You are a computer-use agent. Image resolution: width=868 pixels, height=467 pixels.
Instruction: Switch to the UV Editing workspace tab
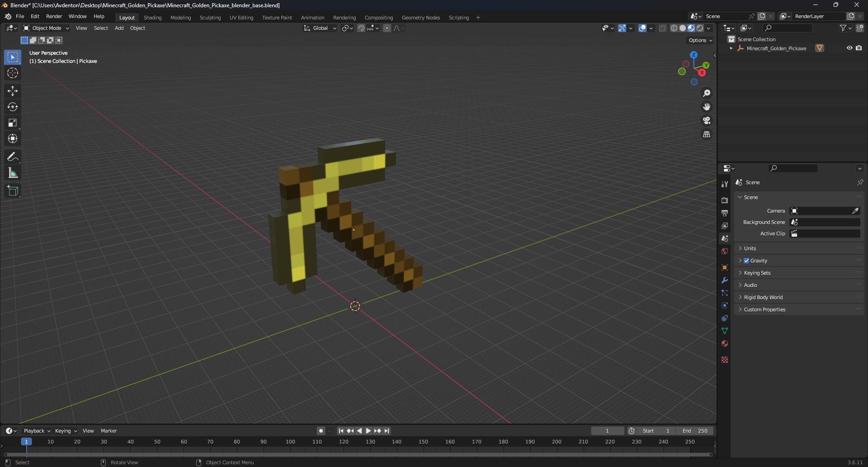pos(241,18)
